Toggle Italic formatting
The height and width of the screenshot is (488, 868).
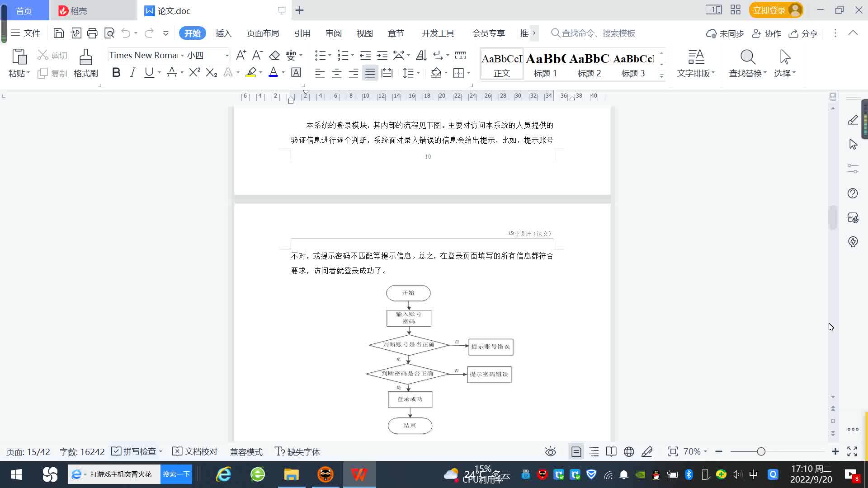tap(132, 72)
